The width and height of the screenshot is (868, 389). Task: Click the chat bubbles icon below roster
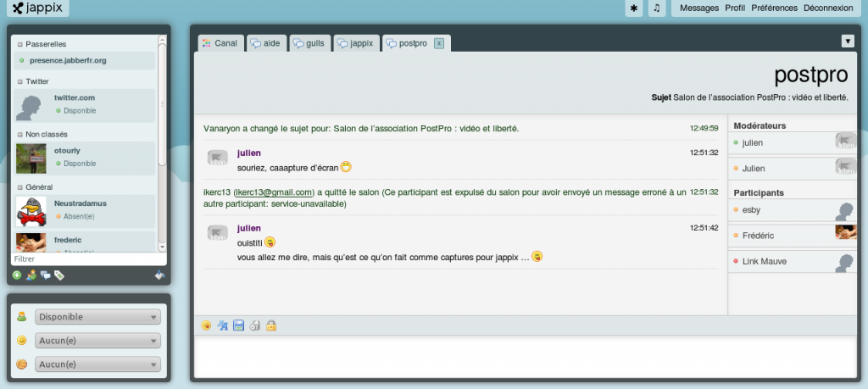point(46,275)
